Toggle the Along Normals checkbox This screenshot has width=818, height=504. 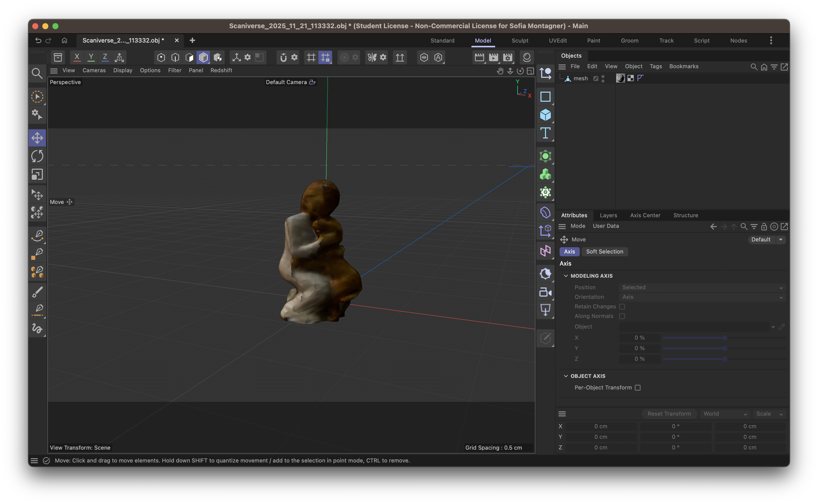[x=622, y=316]
